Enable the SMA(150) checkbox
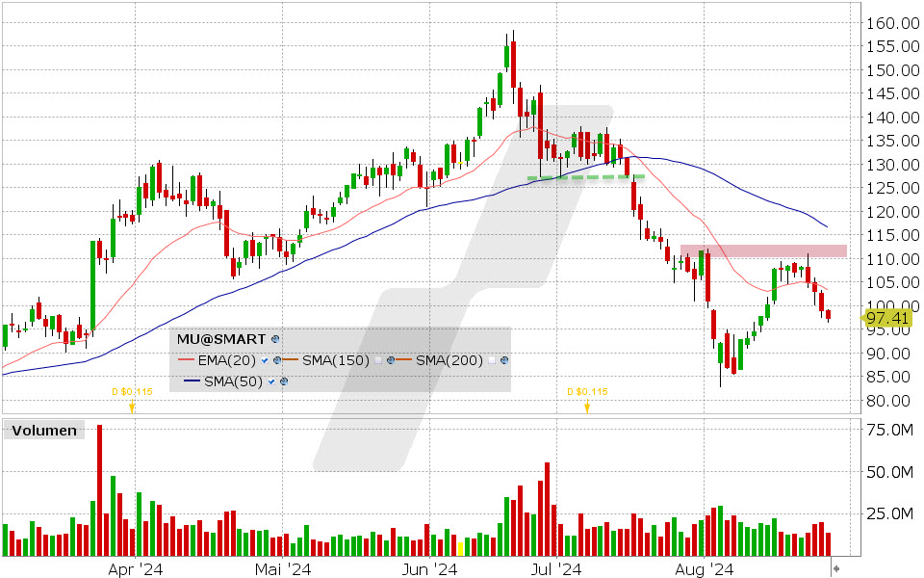 (377, 360)
